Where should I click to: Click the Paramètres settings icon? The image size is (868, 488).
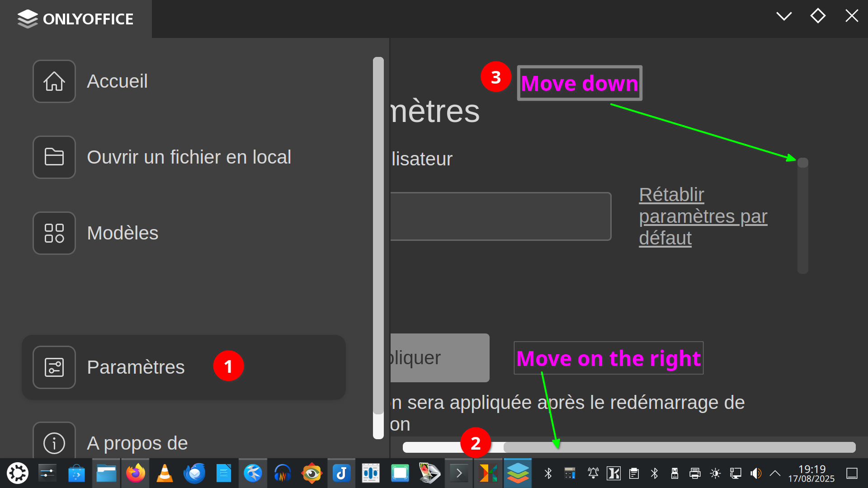pyautogui.click(x=54, y=367)
